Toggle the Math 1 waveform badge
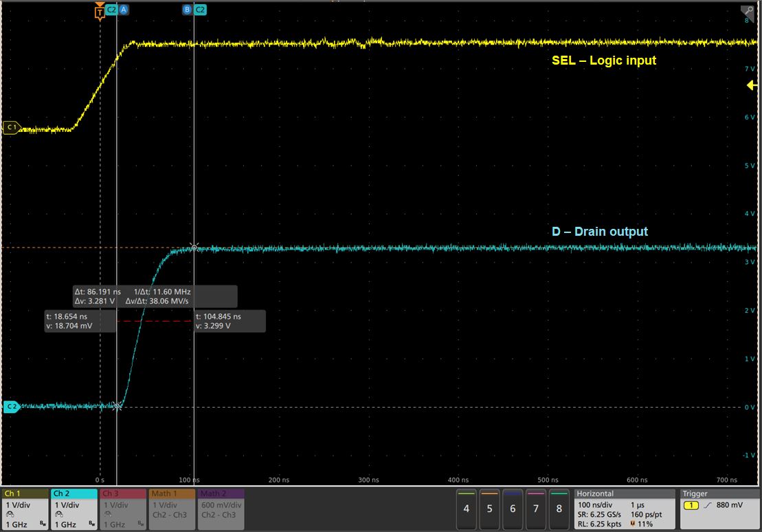Image resolution: width=762 pixels, height=532 pixels. pyautogui.click(x=172, y=509)
